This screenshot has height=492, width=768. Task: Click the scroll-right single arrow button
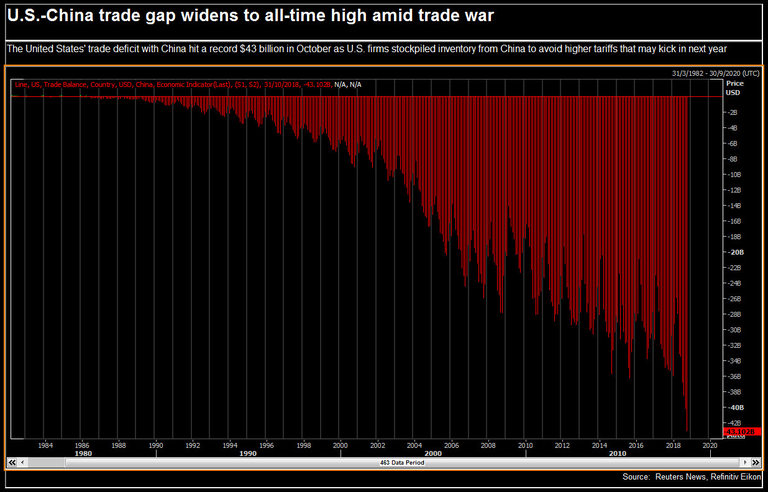click(743, 463)
